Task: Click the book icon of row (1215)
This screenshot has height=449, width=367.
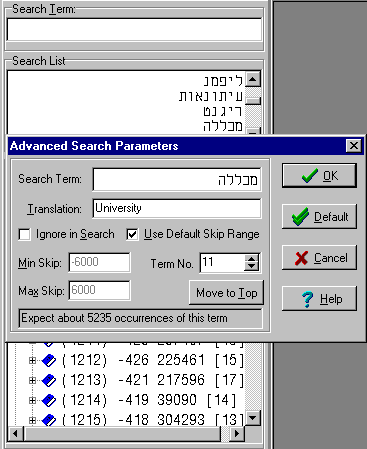Action: 49,420
